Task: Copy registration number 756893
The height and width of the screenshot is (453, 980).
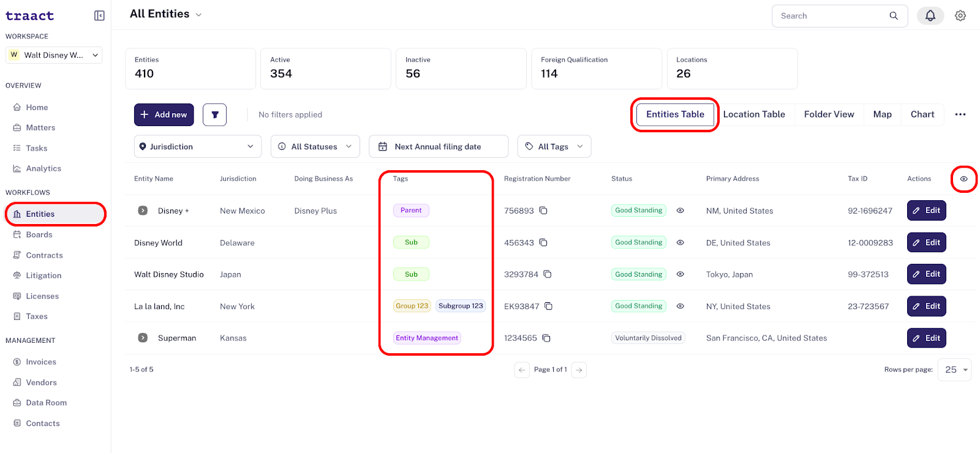Action: coord(543,211)
